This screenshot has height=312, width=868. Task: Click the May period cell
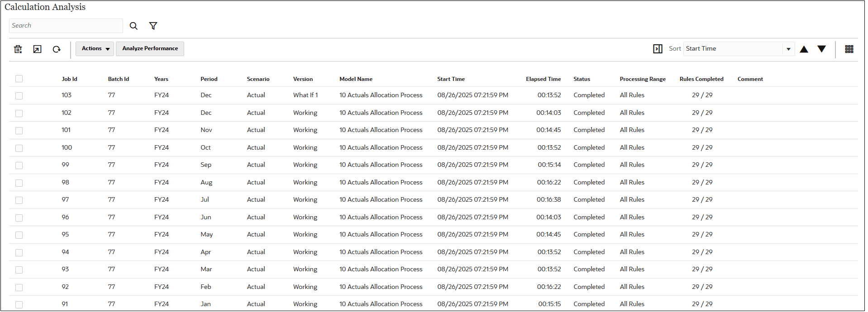206,235
